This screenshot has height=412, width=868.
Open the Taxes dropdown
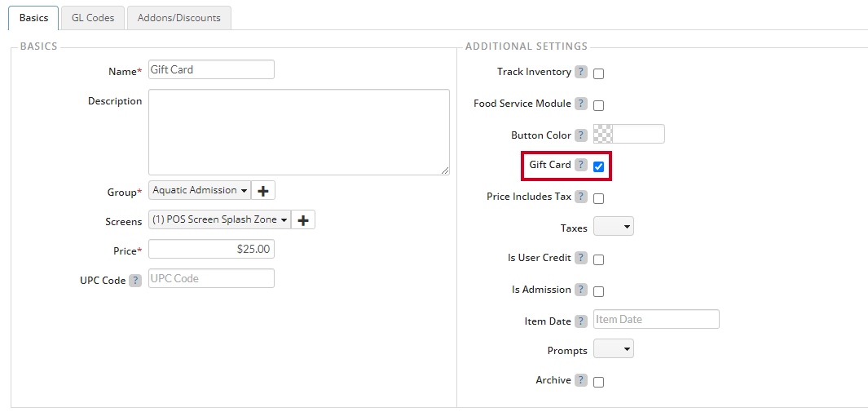click(614, 227)
